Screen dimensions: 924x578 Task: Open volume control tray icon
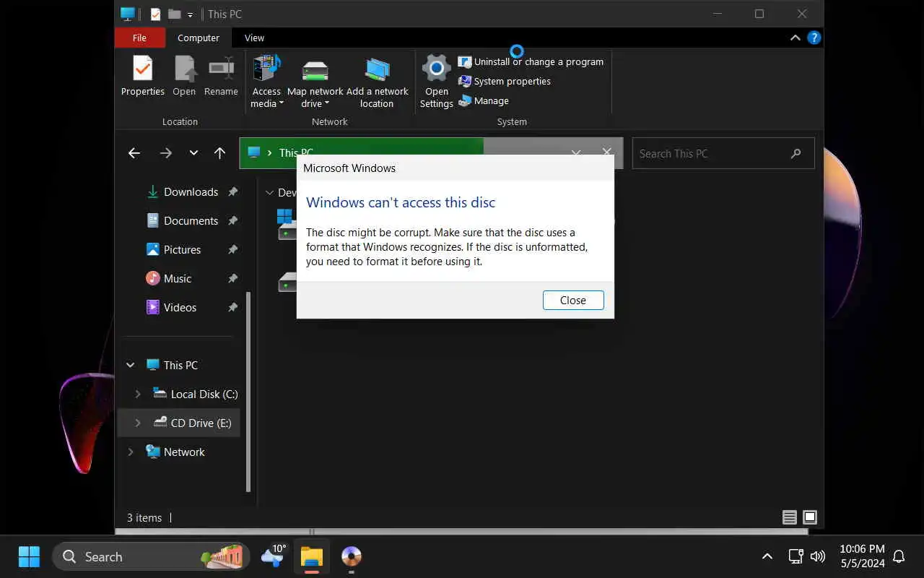coord(817,556)
